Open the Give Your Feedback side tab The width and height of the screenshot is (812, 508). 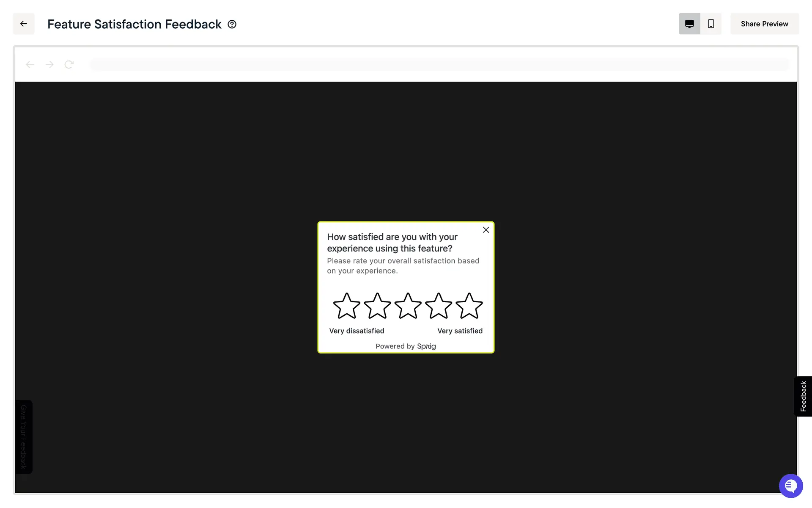pos(24,437)
